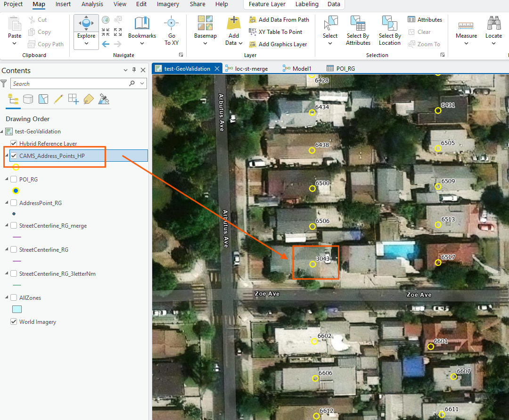Turn off World Imagery layer visibility
Screen dimensions: 509x420
pyautogui.click(x=14, y=322)
